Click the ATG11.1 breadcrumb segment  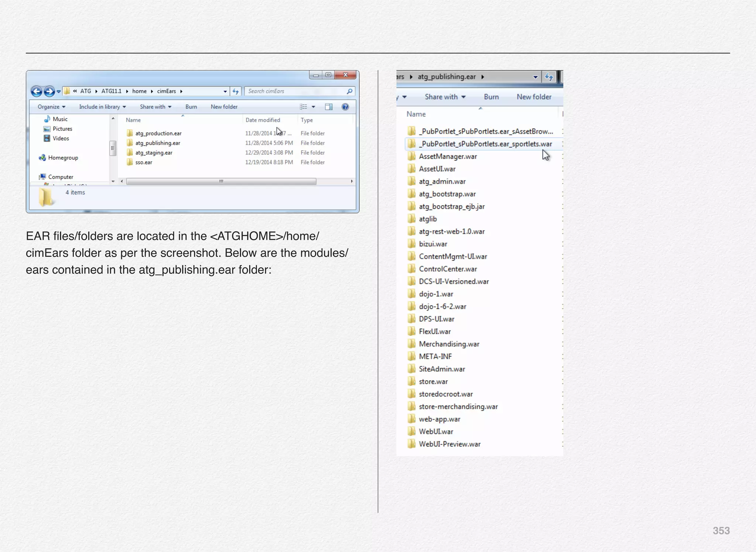click(111, 91)
